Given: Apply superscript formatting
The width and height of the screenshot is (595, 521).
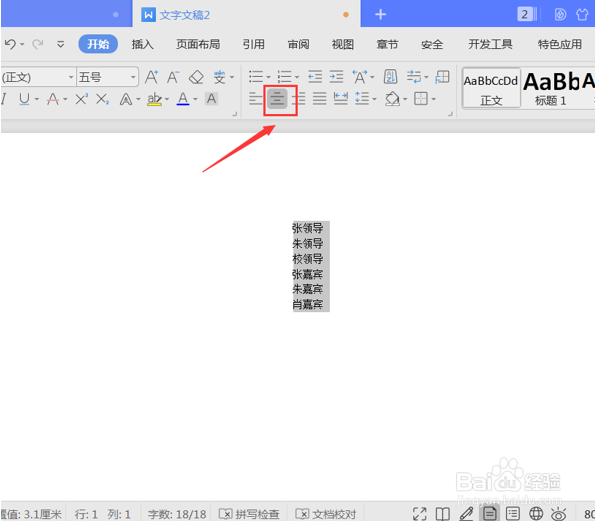Looking at the screenshot, I should (x=81, y=99).
